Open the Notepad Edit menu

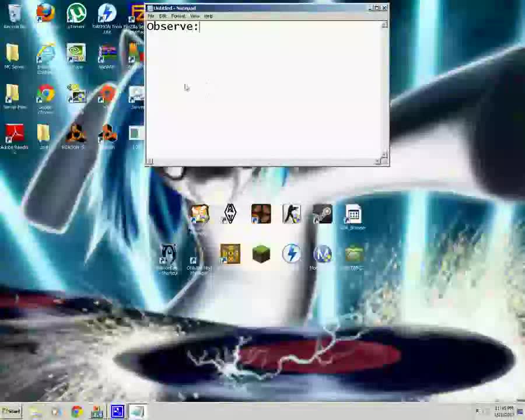[x=163, y=16]
